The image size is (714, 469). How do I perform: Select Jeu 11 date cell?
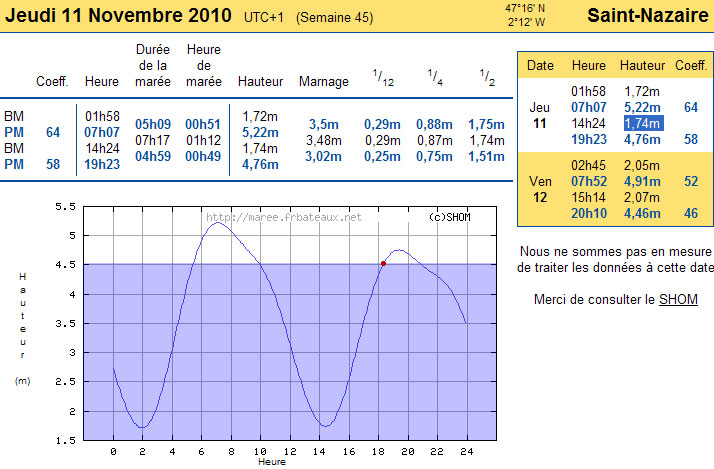point(539,115)
